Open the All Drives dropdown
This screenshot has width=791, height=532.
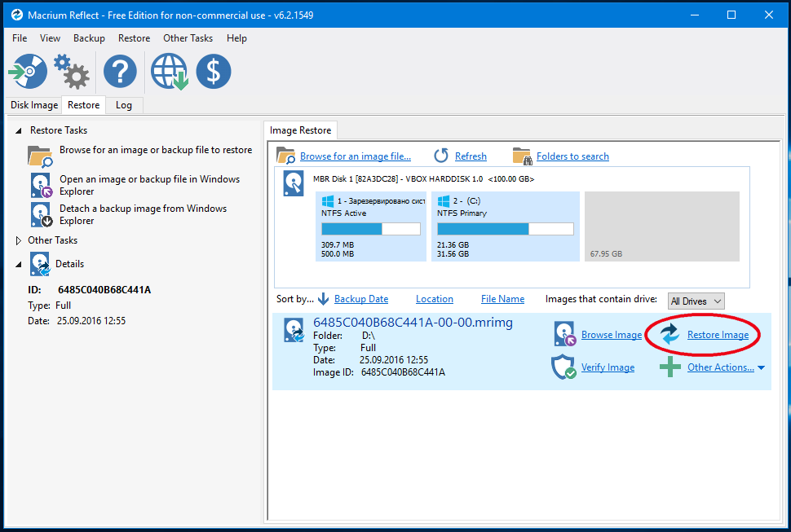pos(696,301)
